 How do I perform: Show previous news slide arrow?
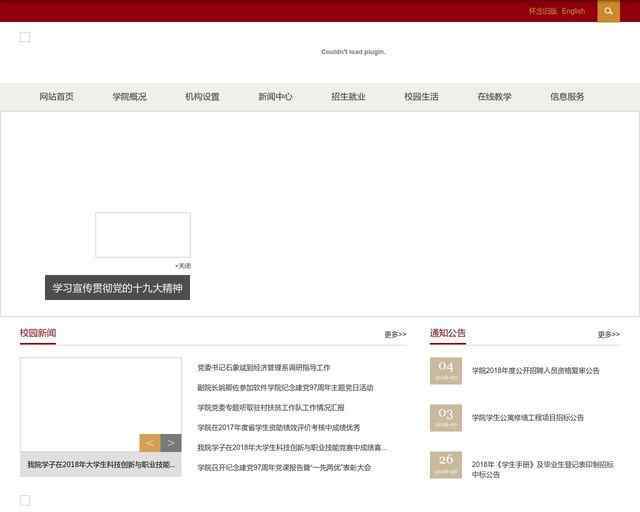(150, 443)
